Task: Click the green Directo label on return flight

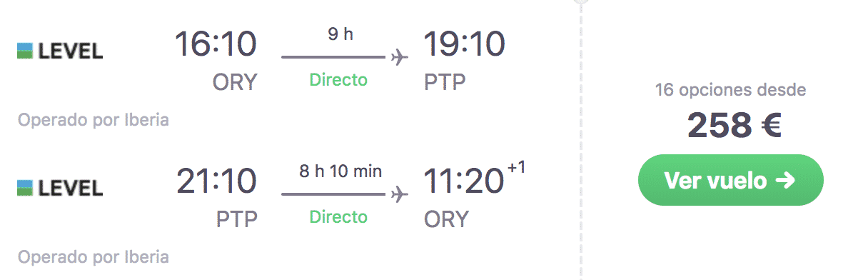Action: coord(338,217)
